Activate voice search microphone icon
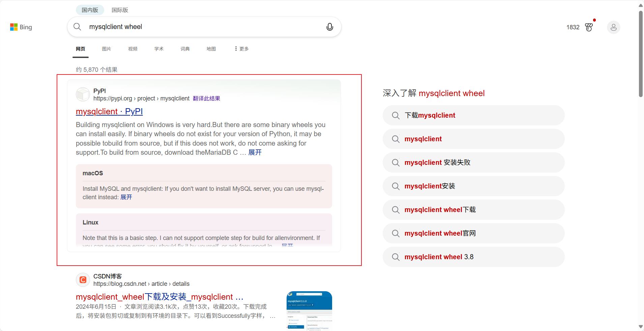 tap(330, 27)
